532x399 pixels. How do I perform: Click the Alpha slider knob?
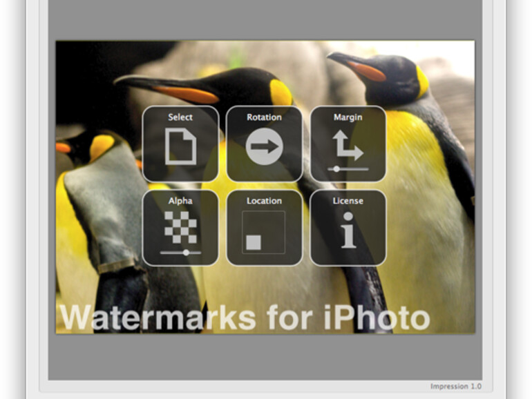click(x=186, y=252)
